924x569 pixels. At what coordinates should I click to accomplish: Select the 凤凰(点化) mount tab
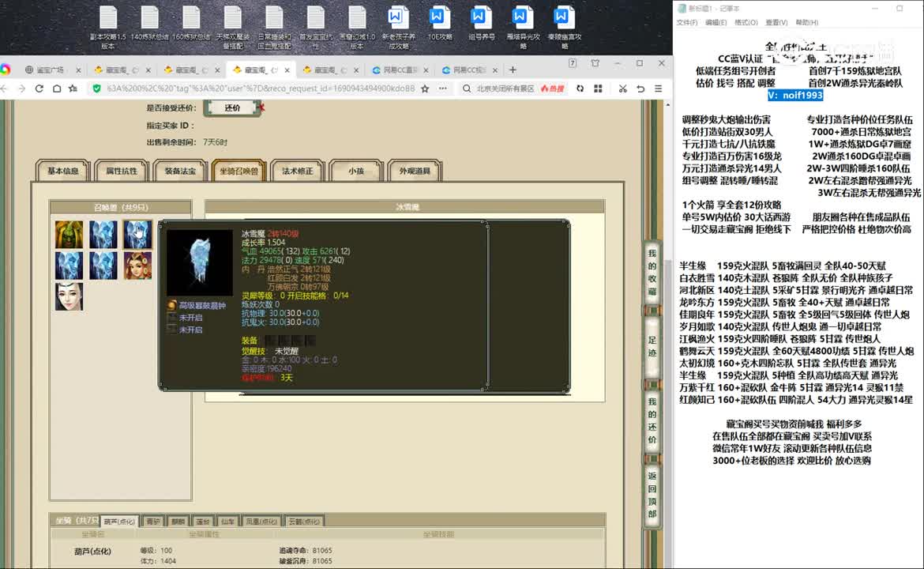coord(261,522)
